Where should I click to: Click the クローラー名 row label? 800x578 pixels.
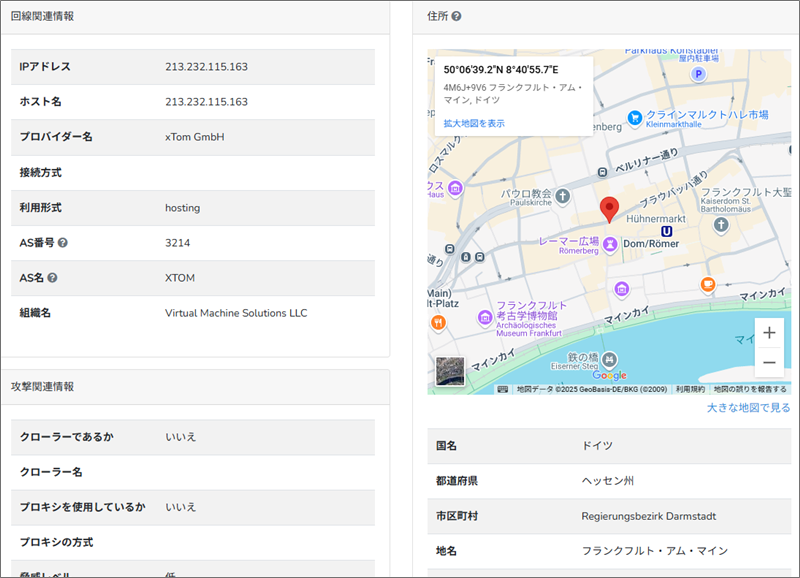[x=51, y=472]
